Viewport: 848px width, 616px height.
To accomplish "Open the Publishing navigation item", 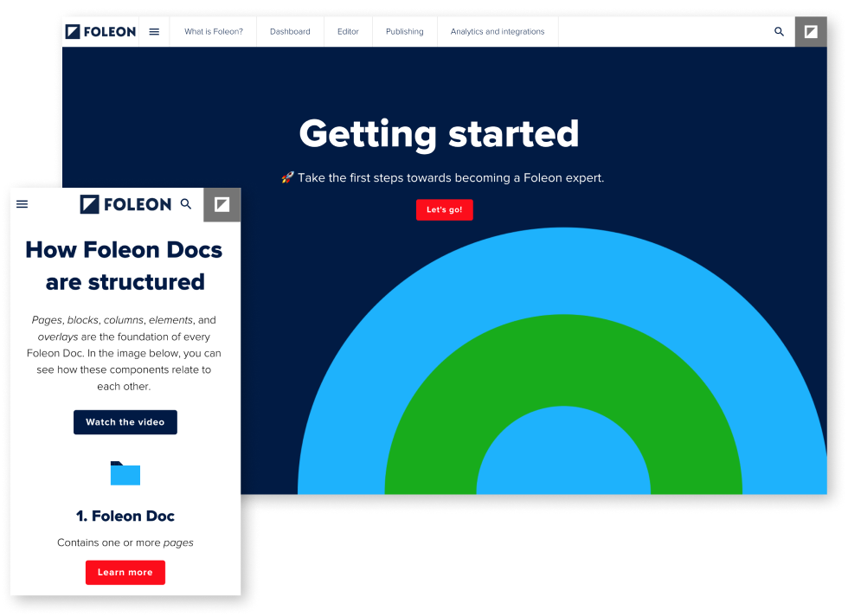I will point(404,32).
